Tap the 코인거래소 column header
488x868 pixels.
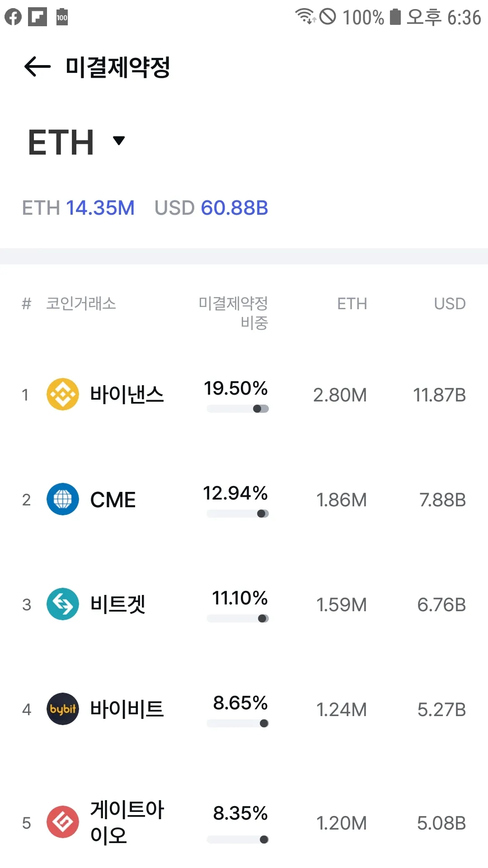click(x=81, y=304)
